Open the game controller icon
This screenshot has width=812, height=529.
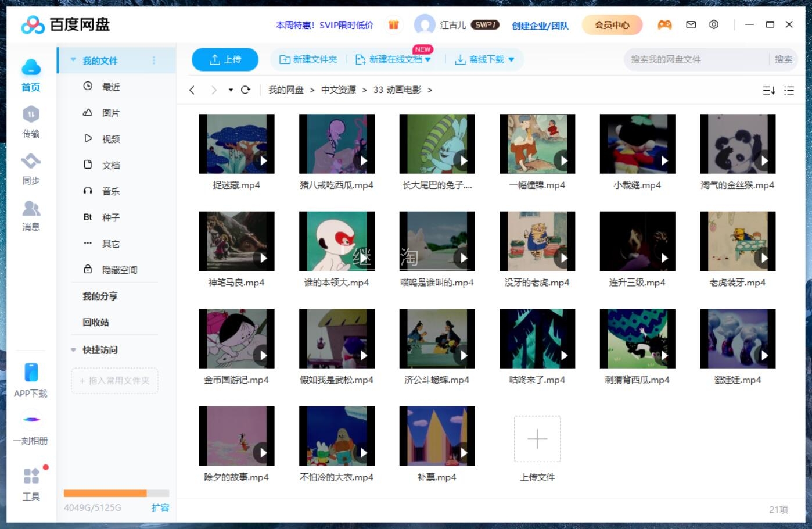coord(664,24)
